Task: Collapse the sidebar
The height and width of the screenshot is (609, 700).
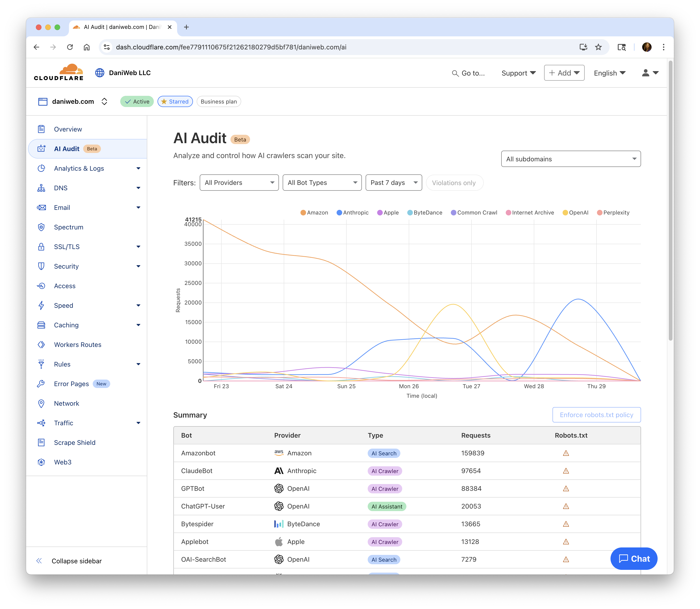Action: point(69,561)
